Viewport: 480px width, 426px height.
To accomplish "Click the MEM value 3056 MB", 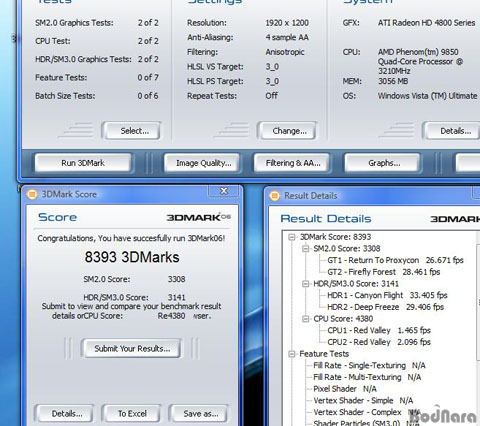I will [393, 81].
